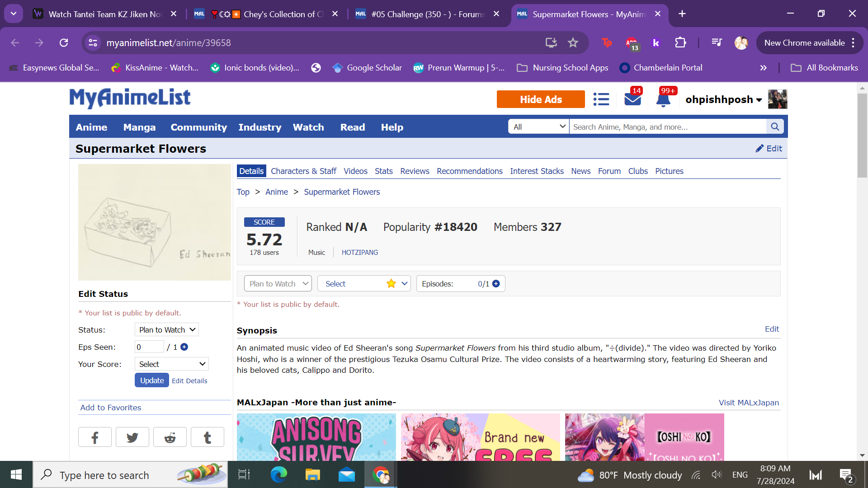Viewport: 868px width, 488px height.
Task: Switch to the Stats tab
Action: pos(383,171)
